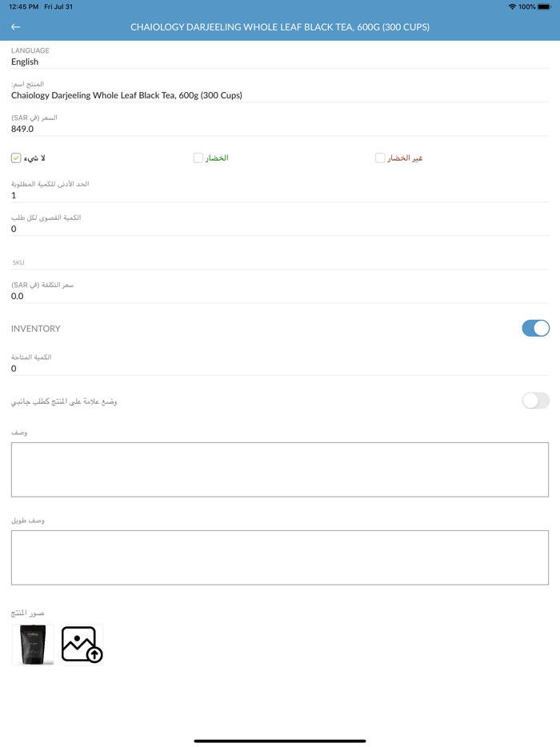
Task: Edit the cost price field
Action: click(280, 296)
